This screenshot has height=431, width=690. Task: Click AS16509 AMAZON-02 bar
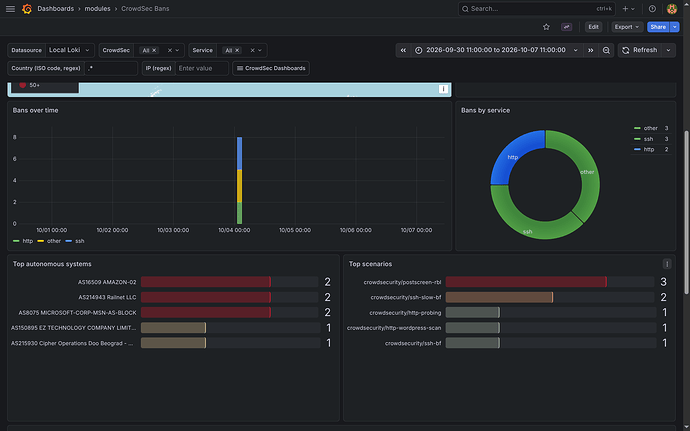(206, 282)
